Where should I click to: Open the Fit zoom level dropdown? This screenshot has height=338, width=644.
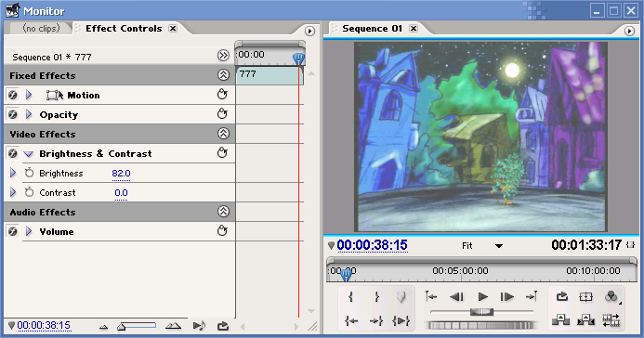(x=482, y=246)
